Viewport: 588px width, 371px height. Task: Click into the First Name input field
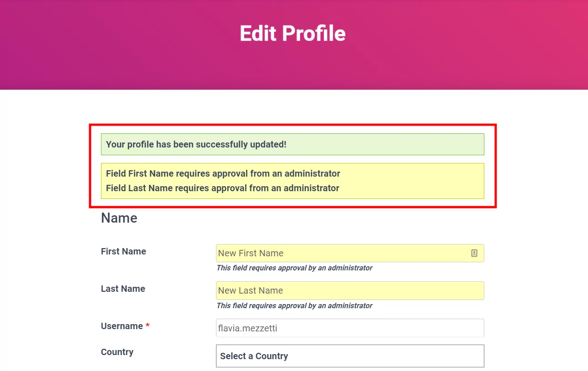(341, 253)
